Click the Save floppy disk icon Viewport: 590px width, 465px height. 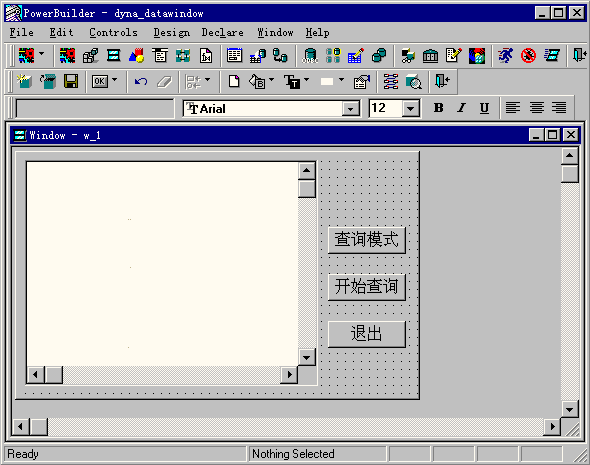point(71,81)
